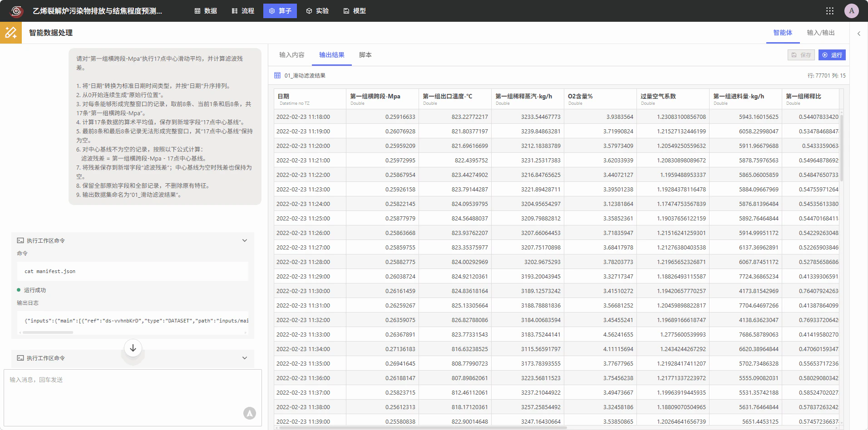The width and height of the screenshot is (868, 430).
Task: Open the 数据 top menu
Action: coord(206,11)
